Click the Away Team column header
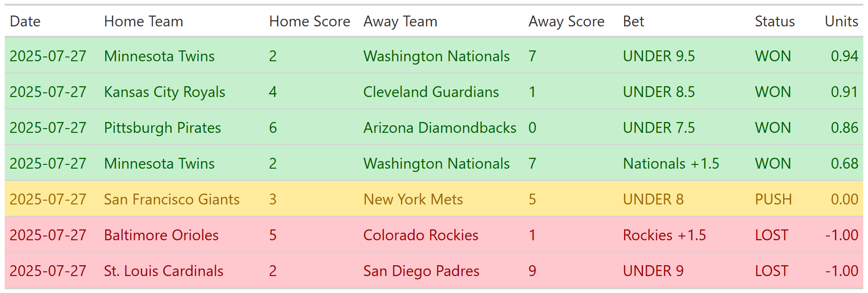 [400, 21]
